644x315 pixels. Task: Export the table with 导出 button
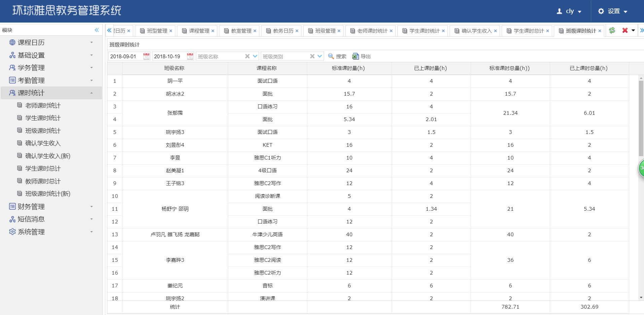pos(361,56)
